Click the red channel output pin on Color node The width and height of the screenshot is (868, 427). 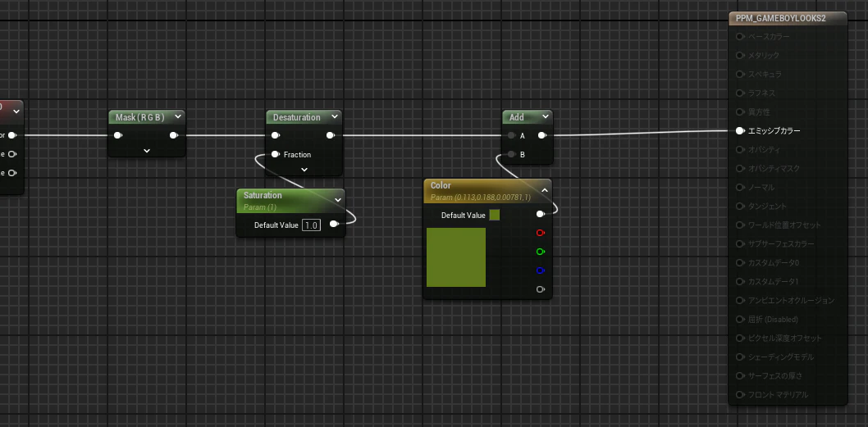[x=541, y=233]
